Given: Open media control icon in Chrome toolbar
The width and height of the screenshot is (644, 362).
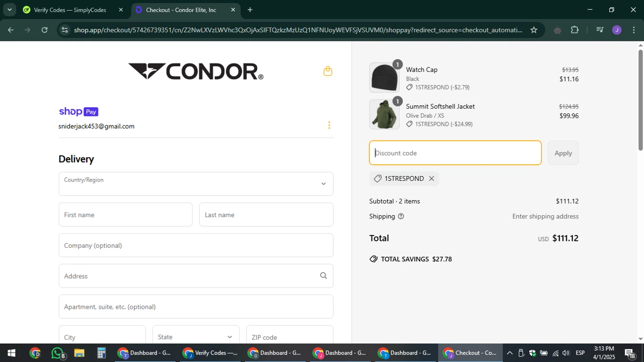Looking at the screenshot, I should (600, 30).
